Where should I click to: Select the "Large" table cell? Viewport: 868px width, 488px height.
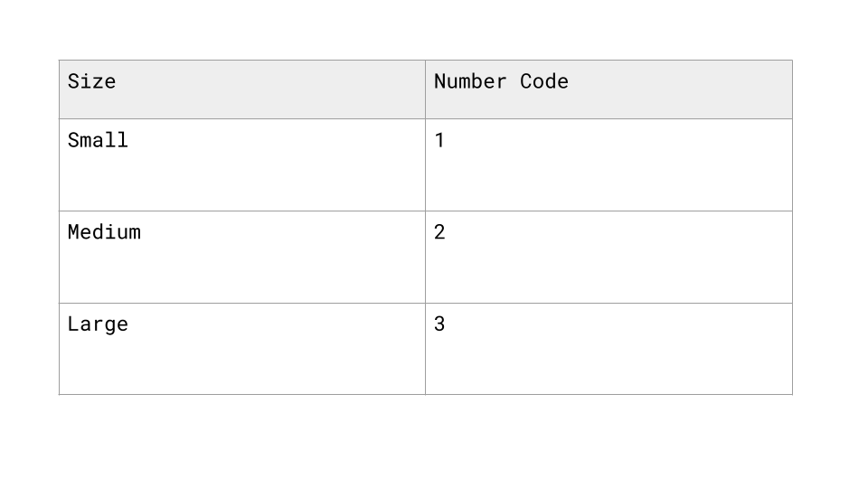point(241,349)
